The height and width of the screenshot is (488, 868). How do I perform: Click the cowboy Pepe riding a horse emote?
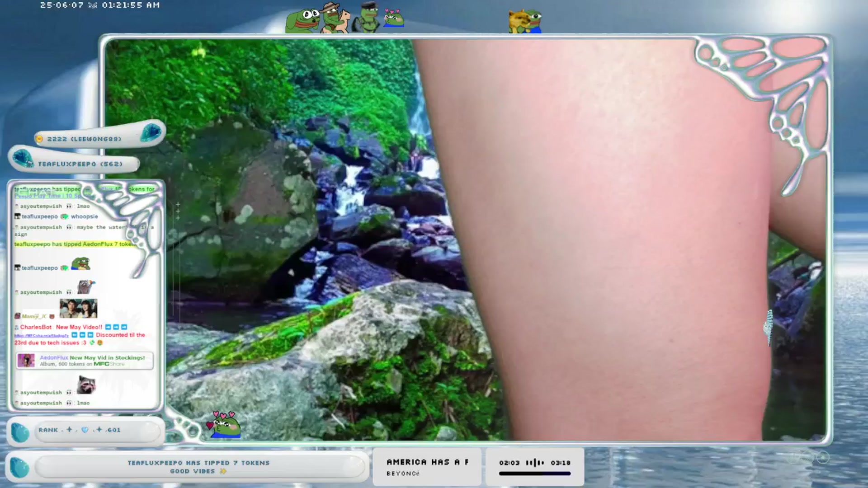(335, 17)
